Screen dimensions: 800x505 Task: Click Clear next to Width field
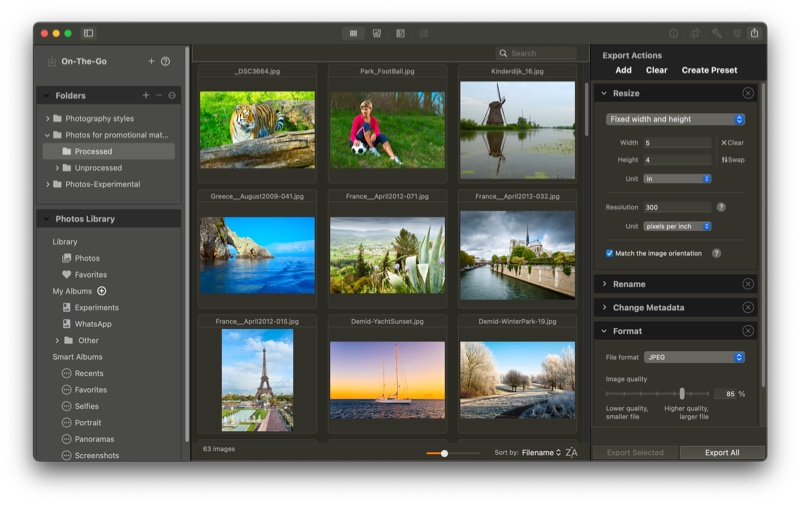pos(732,143)
